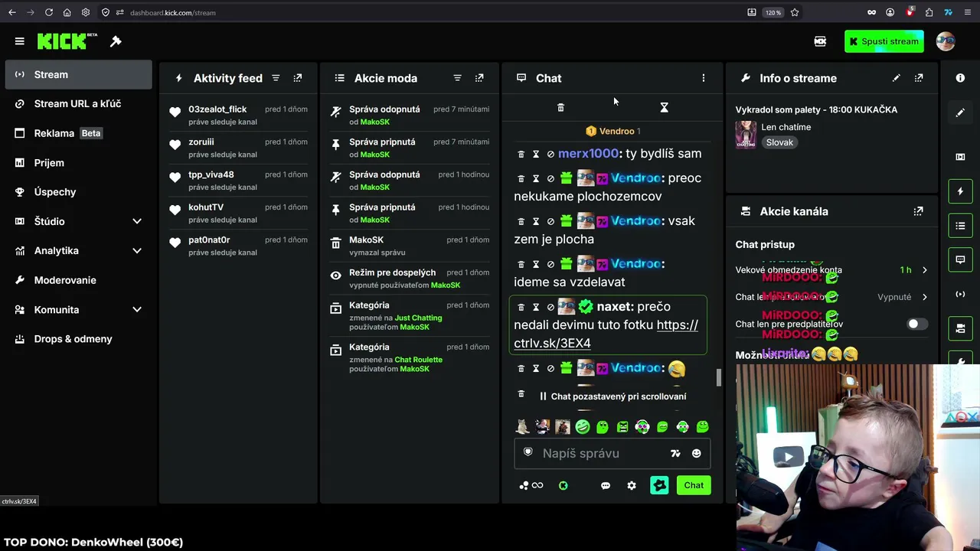Open naxet's user profile
This screenshot has height=551, width=980.
point(615,306)
